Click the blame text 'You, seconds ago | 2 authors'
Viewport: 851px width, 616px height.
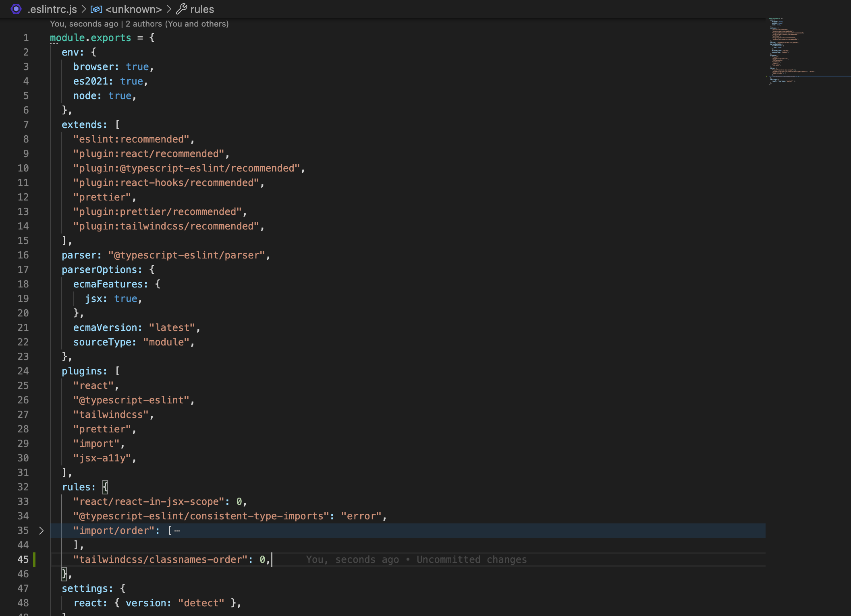point(139,24)
